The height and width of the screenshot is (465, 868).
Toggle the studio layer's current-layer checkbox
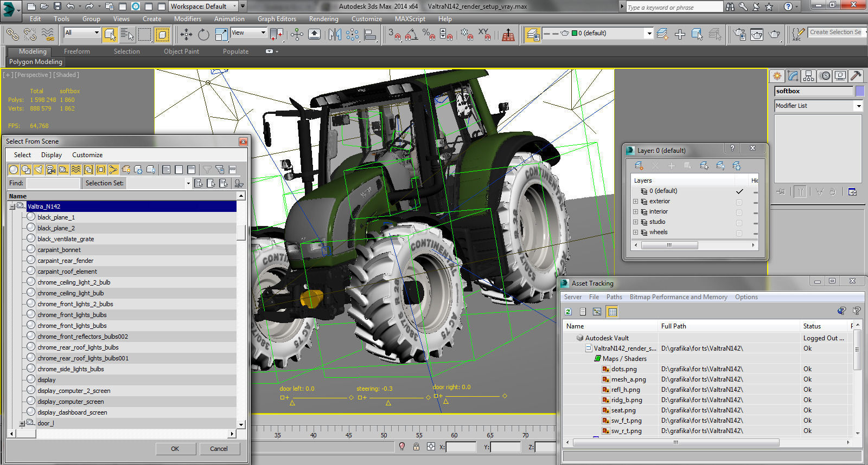click(739, 223)
